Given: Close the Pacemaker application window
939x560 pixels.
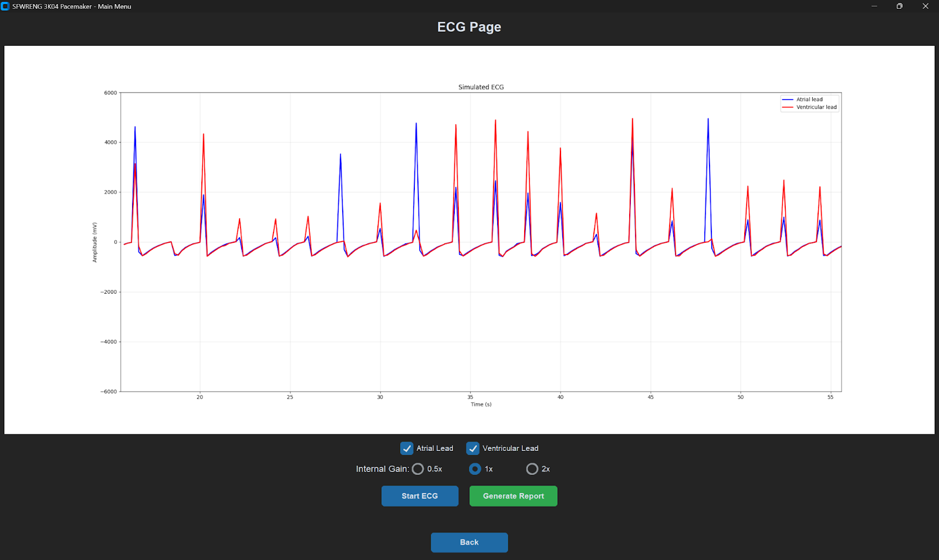Looking at the screenshot, I should 926,6.
